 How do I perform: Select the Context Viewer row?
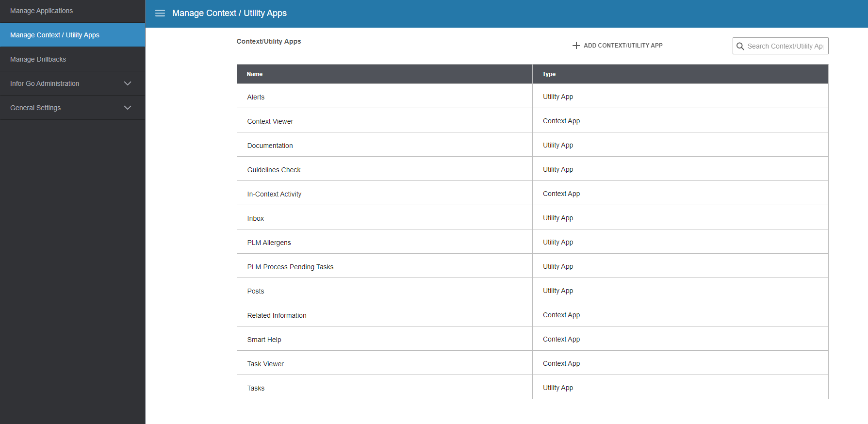[270, 121]
